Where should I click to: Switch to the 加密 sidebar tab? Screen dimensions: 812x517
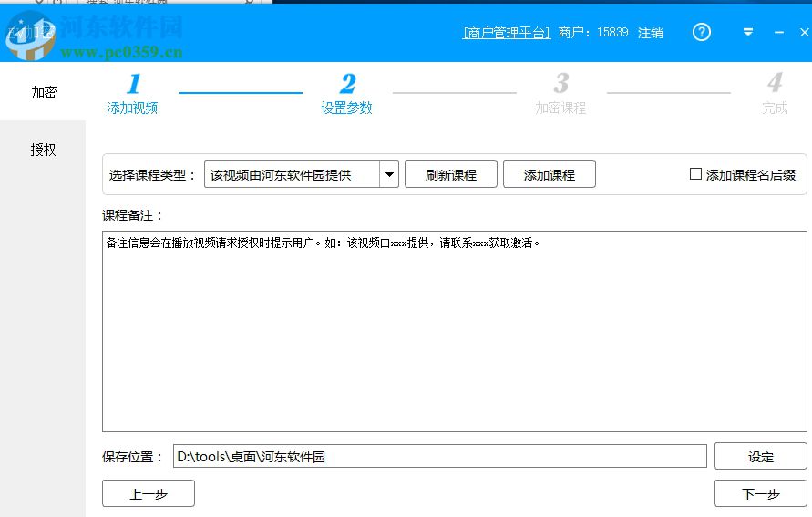[43, 92]
